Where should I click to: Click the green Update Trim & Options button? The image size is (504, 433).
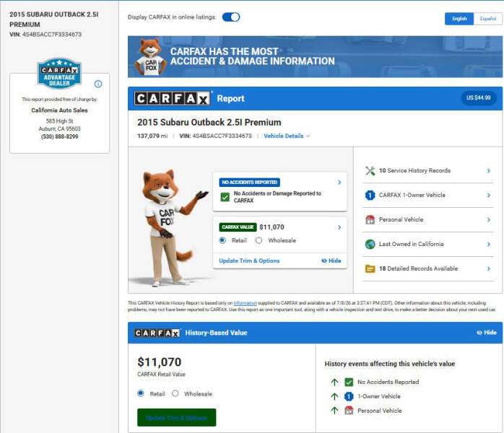pos(176,418)
